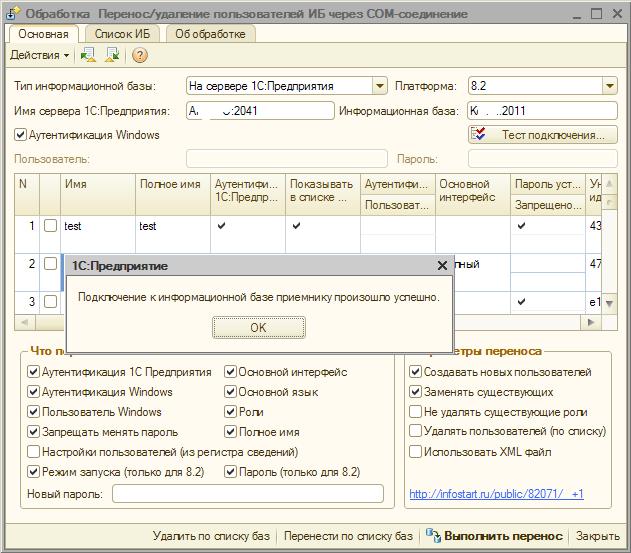Viewport: 631px width, 553px height.
Task: Enable Использовать XML файл checkbox
Action: coord(415,452)
